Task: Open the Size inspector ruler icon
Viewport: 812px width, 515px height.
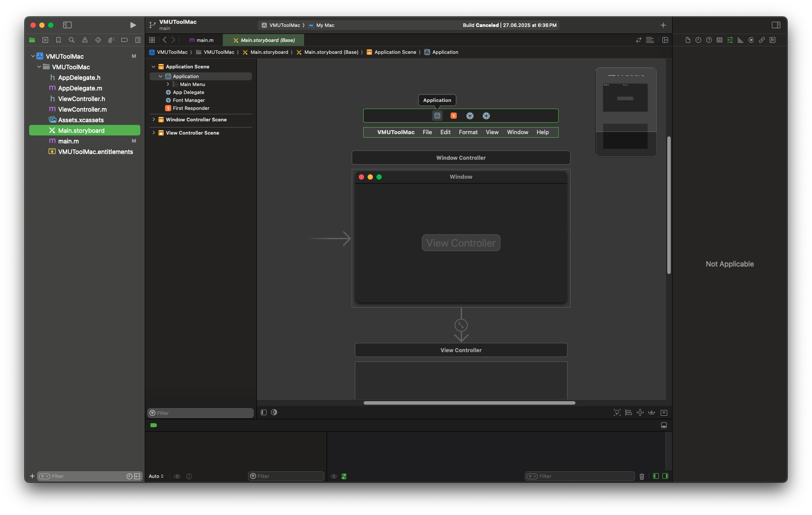Action: click(x=741, y=40)
